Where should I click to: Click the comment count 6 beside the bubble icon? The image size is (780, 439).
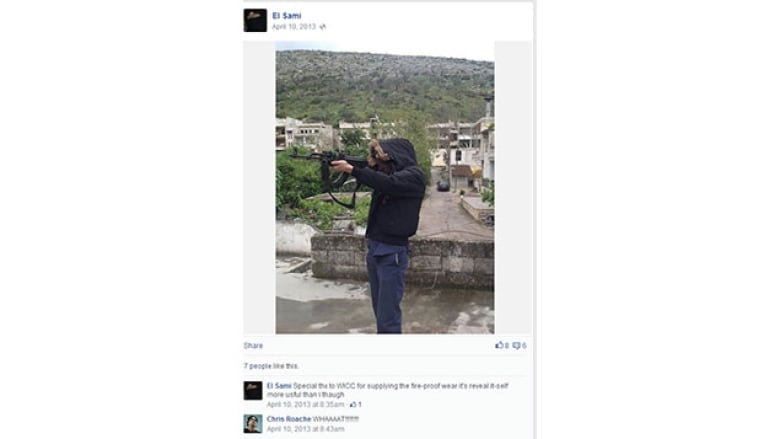click(524, 346)
